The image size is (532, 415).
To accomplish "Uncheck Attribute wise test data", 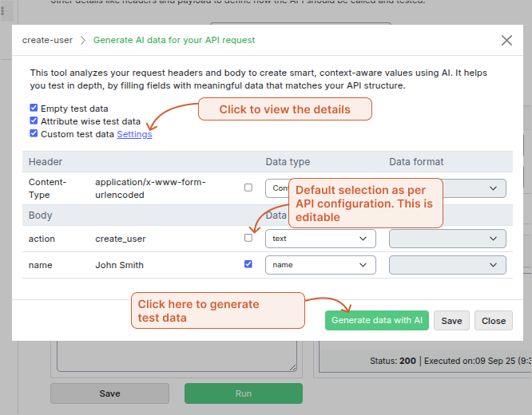I will tap(34, 121).
